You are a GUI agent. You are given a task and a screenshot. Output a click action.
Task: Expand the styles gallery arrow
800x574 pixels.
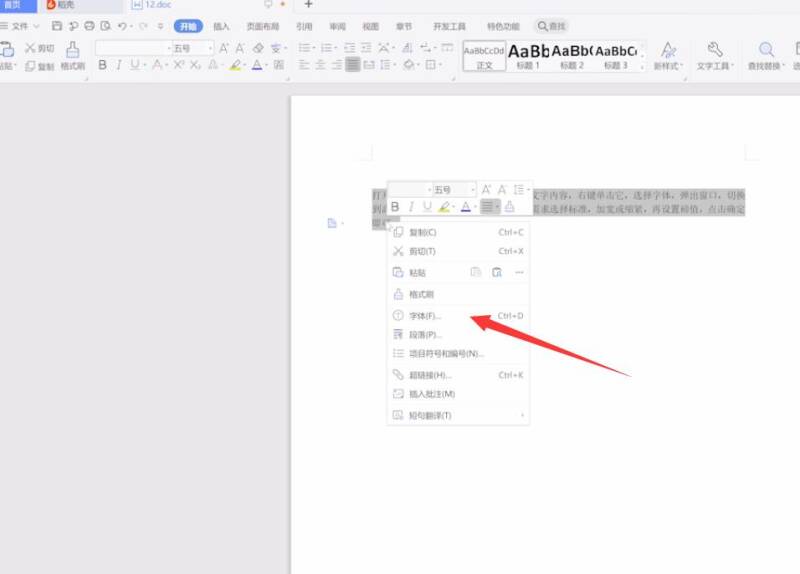[642, 66]
